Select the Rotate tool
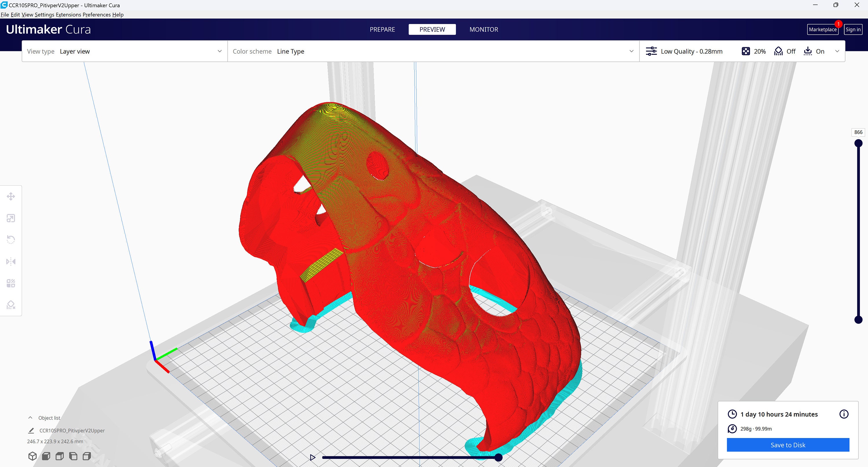This screenshot has width=868, height=467. [x=11, y=239]
